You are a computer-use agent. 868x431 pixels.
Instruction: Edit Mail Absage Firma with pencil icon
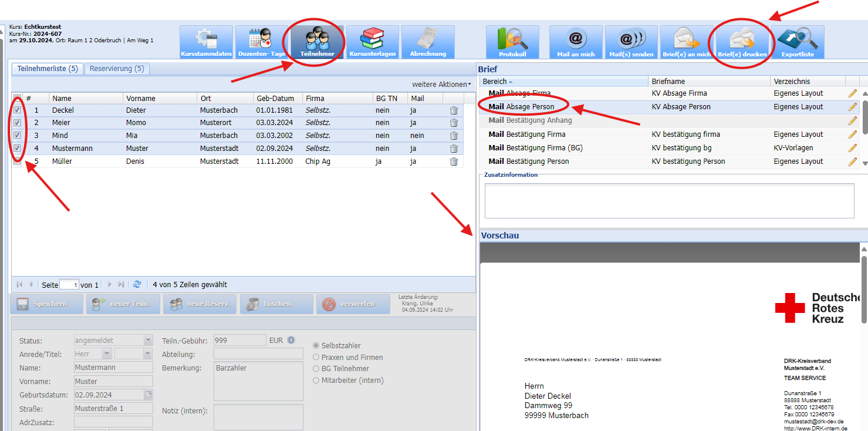852,93
